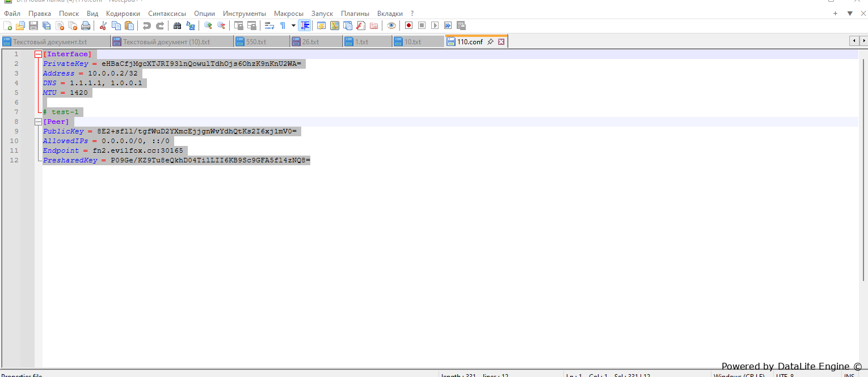Close all documents via toolbar icon

point(73,26)
